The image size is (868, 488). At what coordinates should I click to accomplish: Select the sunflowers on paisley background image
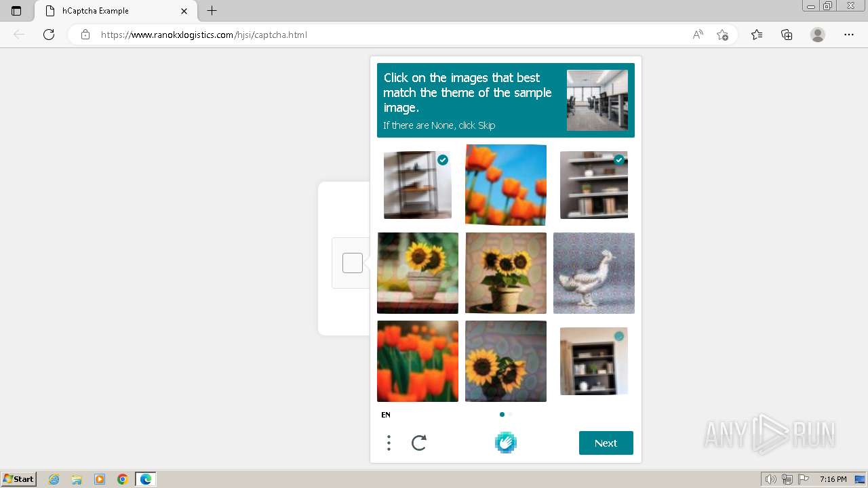pos(506,361)
